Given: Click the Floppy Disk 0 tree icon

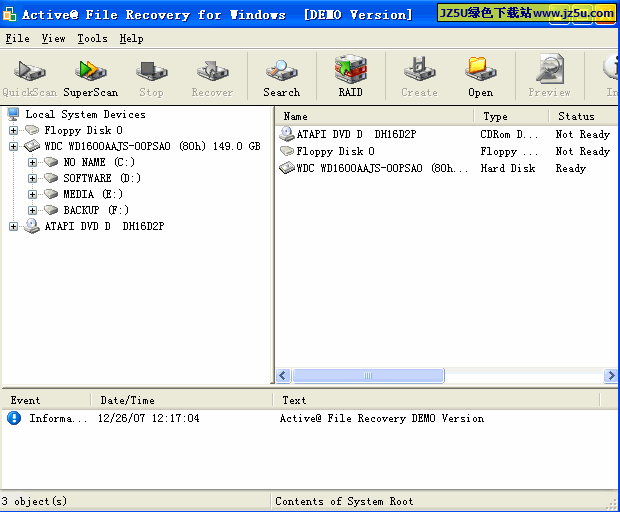Looking at the screenshot, I should click(x=32, y=130).
